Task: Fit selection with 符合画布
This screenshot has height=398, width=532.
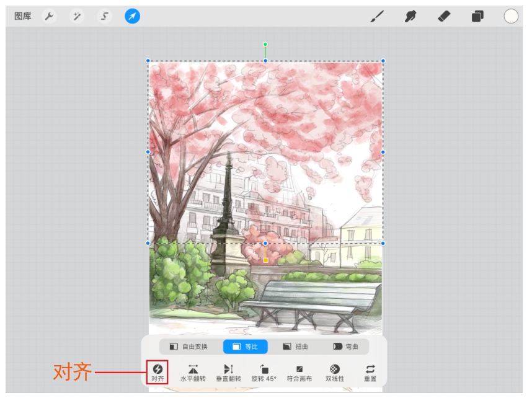Action: tap(299, 373)
